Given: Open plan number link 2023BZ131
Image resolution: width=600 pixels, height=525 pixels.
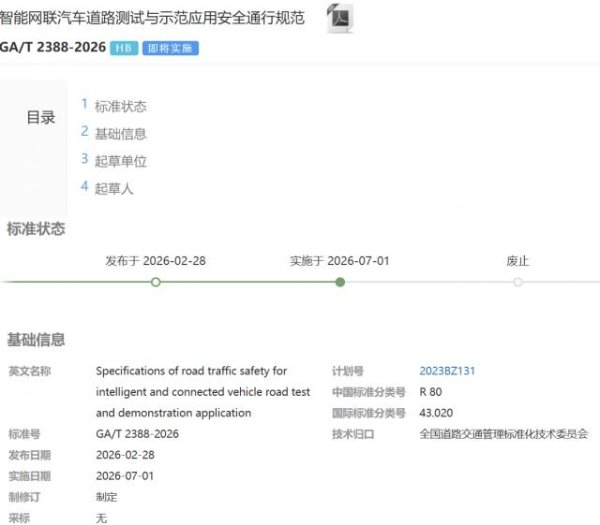Looking at the screenshot, I should click(x=447, y=371).
